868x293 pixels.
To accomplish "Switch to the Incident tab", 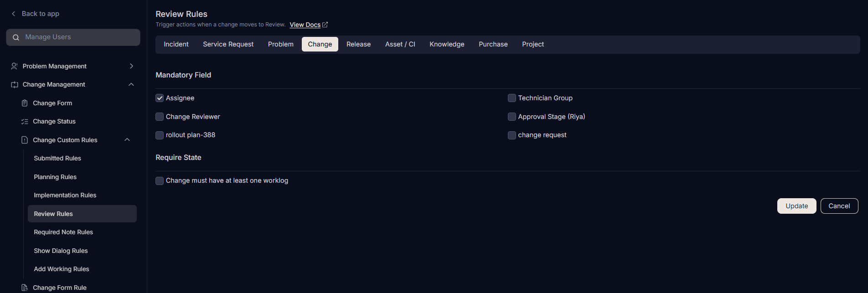I will (176, 44).
